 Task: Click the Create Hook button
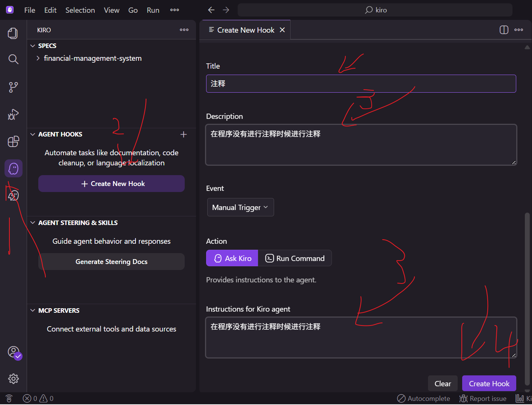489,384
